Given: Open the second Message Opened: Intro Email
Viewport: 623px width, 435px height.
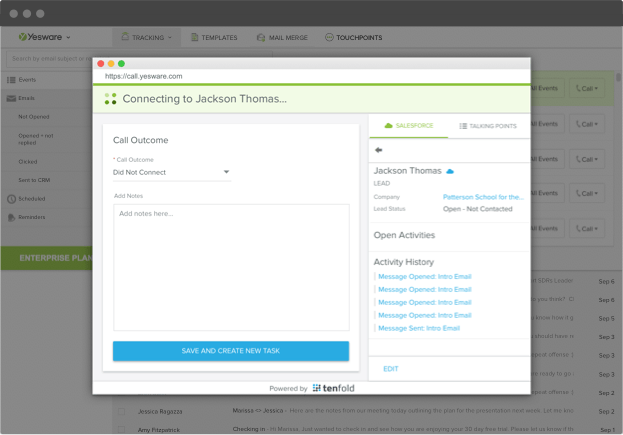Looking at the screenshot, I should (425, 290).
